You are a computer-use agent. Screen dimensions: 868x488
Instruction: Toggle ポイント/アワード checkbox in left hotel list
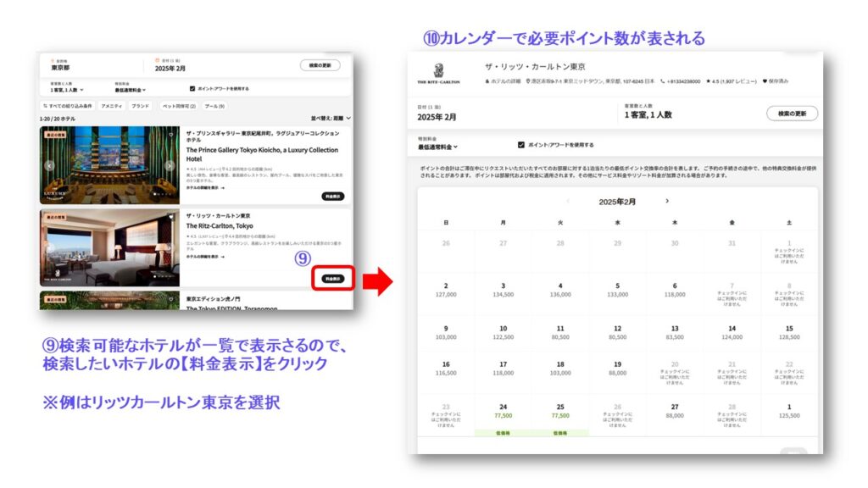pos(192,88)
